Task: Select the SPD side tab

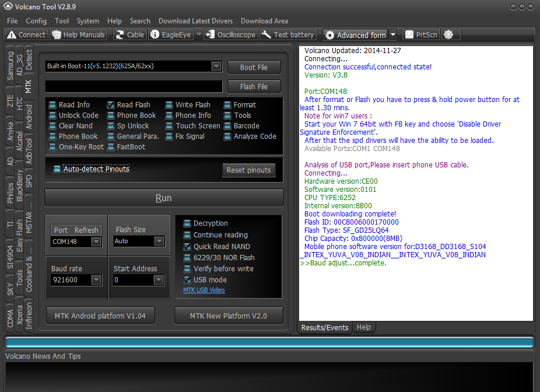Action: (29, 181)
